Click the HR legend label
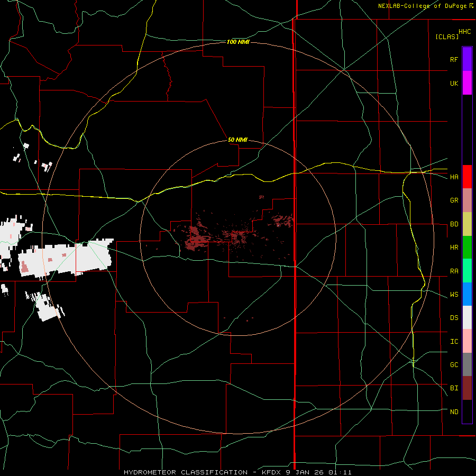The height and width of the screenshot is (476, 476). click(x=454, y=248)
